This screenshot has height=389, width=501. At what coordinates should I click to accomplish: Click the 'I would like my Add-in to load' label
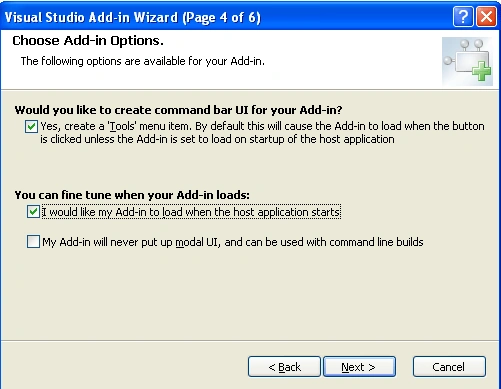[191, 212]
